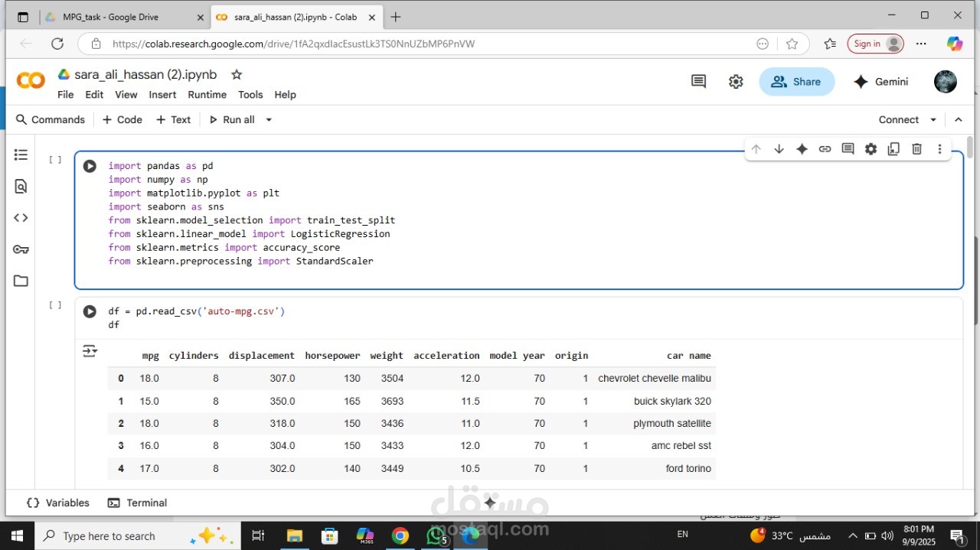Open the Terminal at the bottom

(x=138, y=503)
